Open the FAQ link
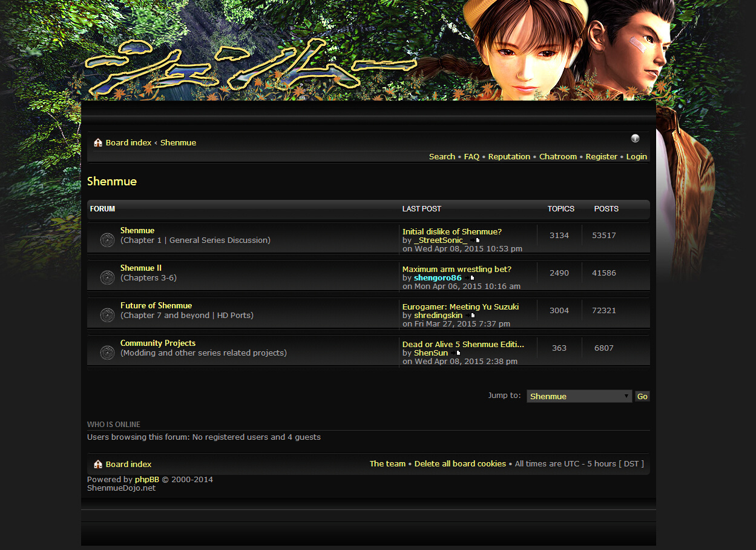Screen dimensions: 756x550 click(472, 157)
